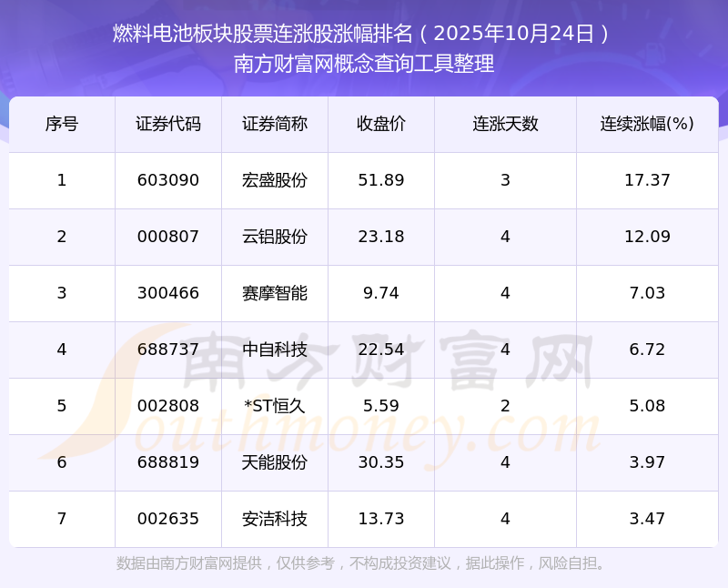728x588 pixels.
Task: Select stock code 002635
Action: (168, 519)
